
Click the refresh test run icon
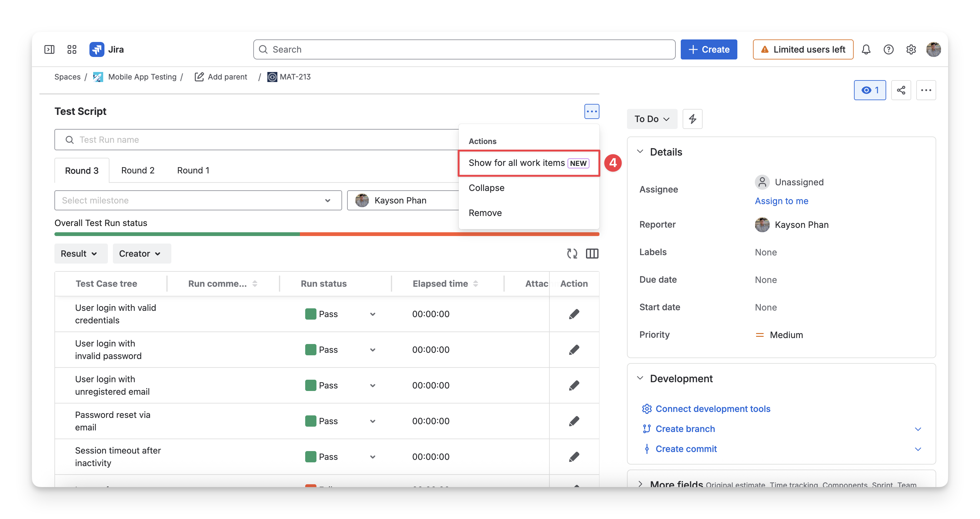point(572,253)
